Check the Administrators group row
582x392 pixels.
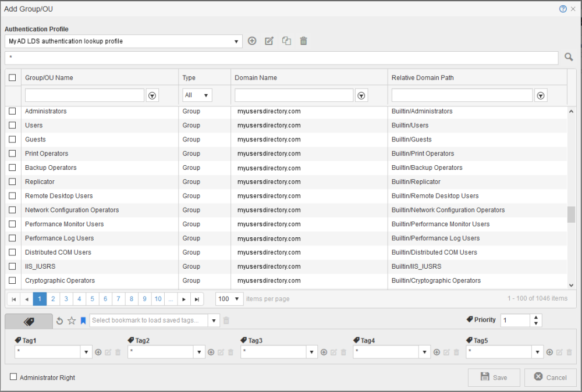12,111
